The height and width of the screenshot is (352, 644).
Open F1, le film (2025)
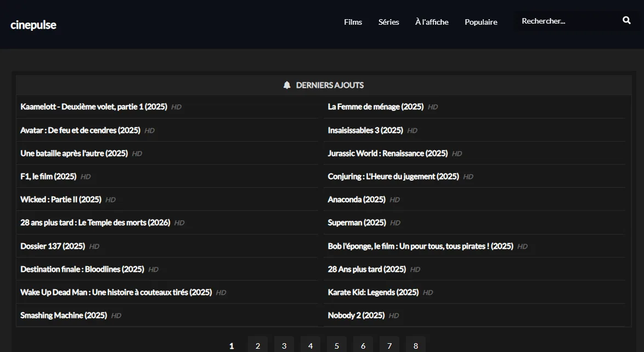pyautogui.click(x=48, y=176)
